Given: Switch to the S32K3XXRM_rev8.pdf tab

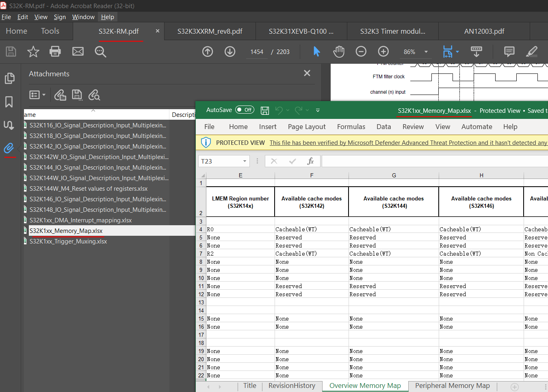Looking at the screenshot, I should click(x=210, y=31).
